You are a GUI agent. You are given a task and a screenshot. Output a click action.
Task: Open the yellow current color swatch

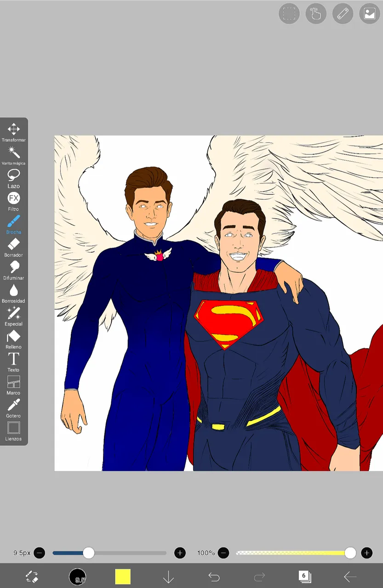pos(123,577)
